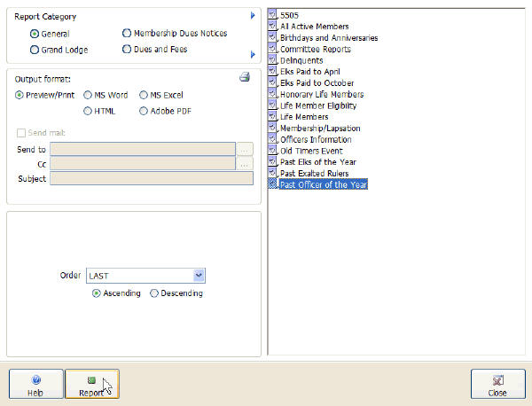Click the icon next to Committee Reports
532x406 pixels.
tap(272, 50)
